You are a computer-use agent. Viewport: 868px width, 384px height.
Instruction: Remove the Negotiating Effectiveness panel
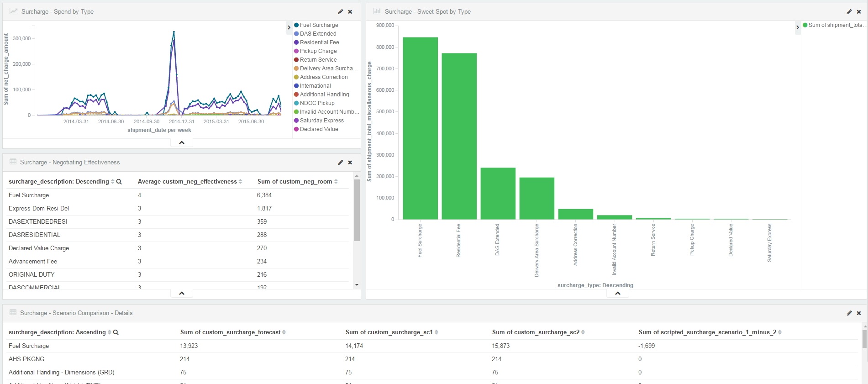(350, 163)
